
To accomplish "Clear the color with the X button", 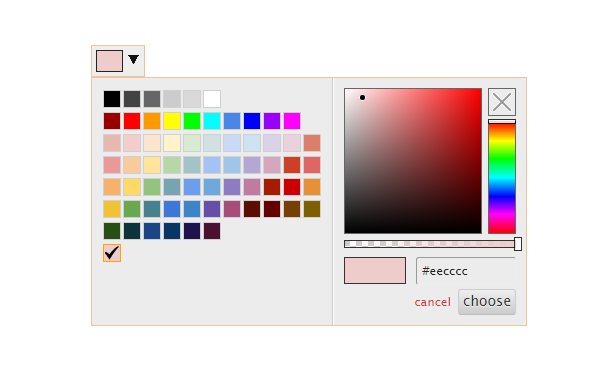I will 502,102.
